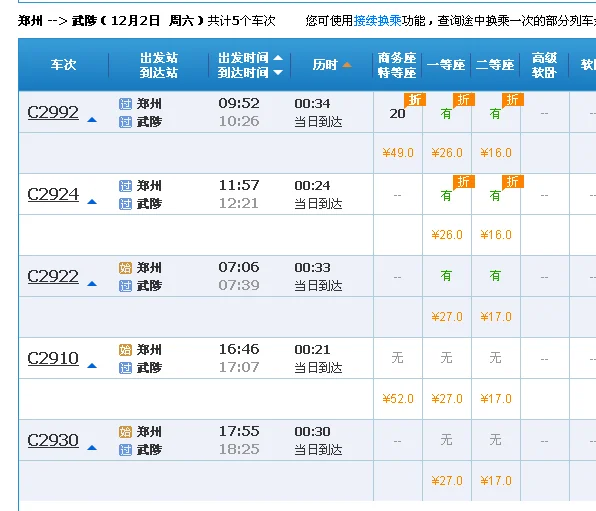Image resolution: width=596 pixels, height=511 pixels.
Task: Click the 一等座 column header
Action: (446, 65)
